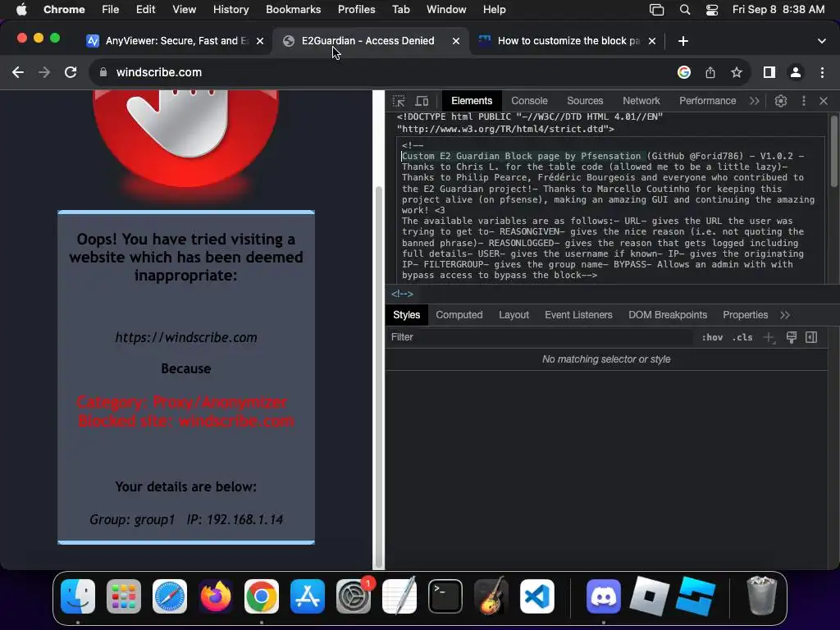Screen dimensions: 840x630
Task: Click the page vertical scrollbar
Action: point(379,377)
